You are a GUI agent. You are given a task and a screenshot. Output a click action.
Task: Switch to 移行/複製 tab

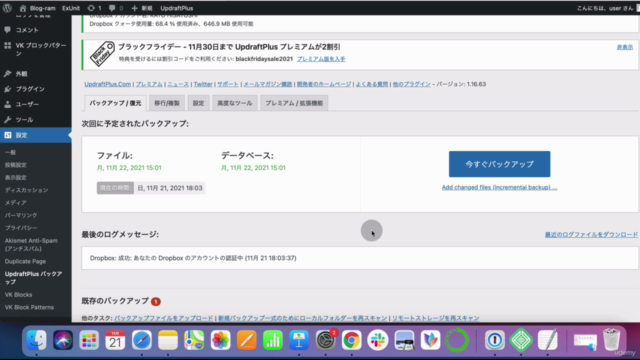[167, 103]
